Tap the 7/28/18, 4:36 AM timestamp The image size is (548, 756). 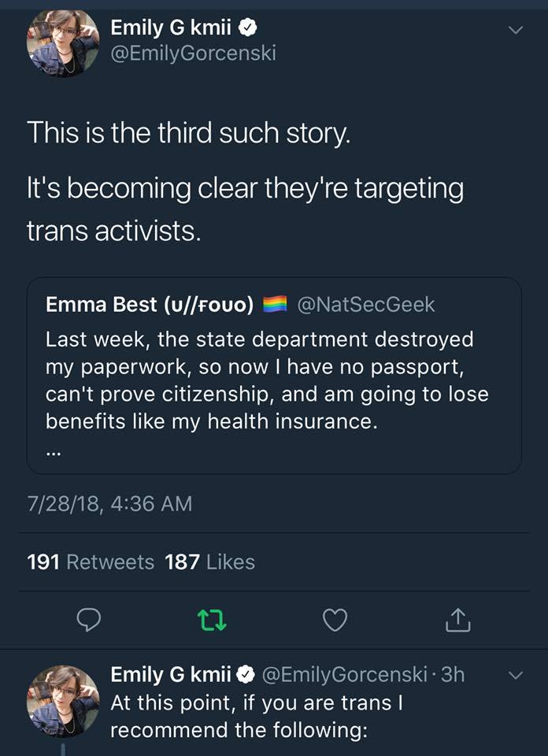[109, 503]
